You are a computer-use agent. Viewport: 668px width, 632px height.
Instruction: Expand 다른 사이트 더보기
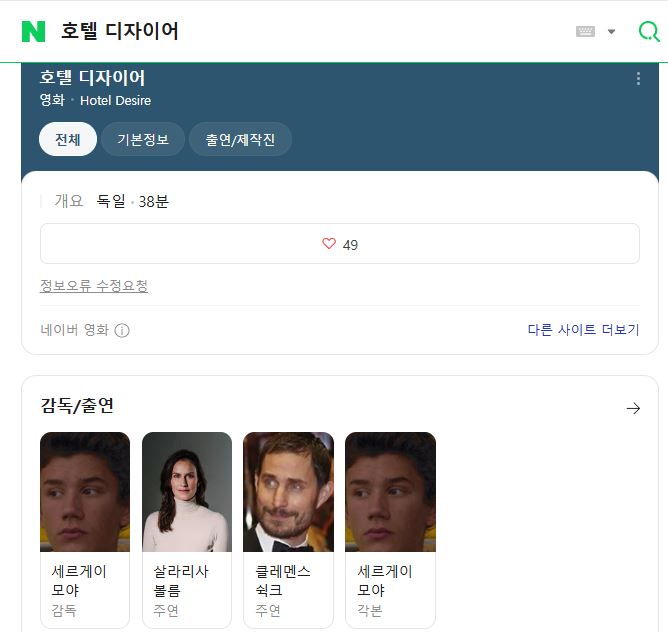click(583, 330)
